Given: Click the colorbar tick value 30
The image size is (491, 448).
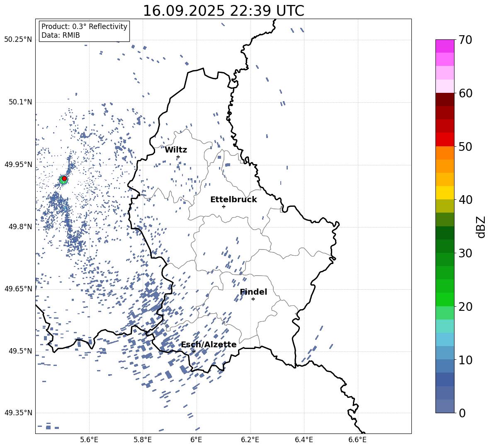Looking at the screenshot, I should click(x=465, y=253).
